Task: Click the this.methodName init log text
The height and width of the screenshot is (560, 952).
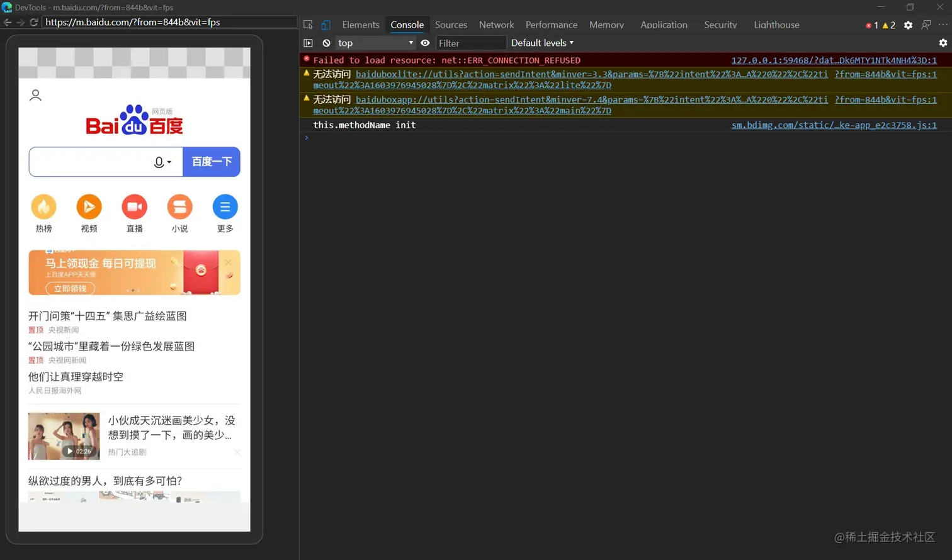Action: pyautogui.click(x=365, y=125)
